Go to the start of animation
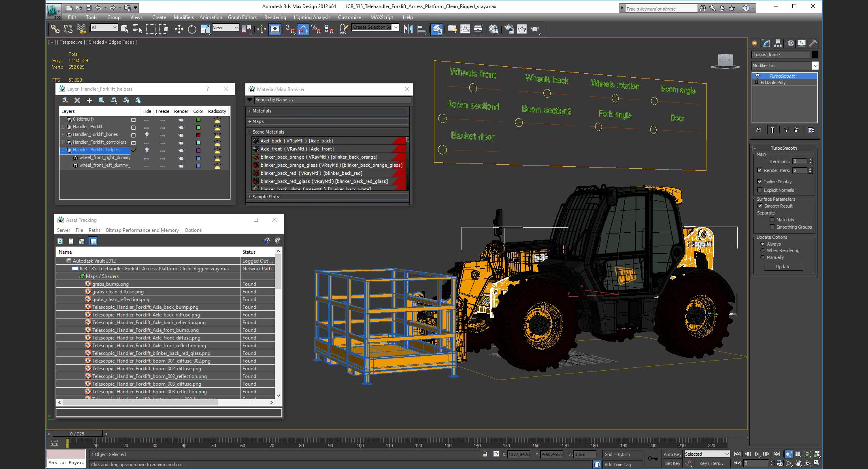868x469 pixels. [738, 454]
